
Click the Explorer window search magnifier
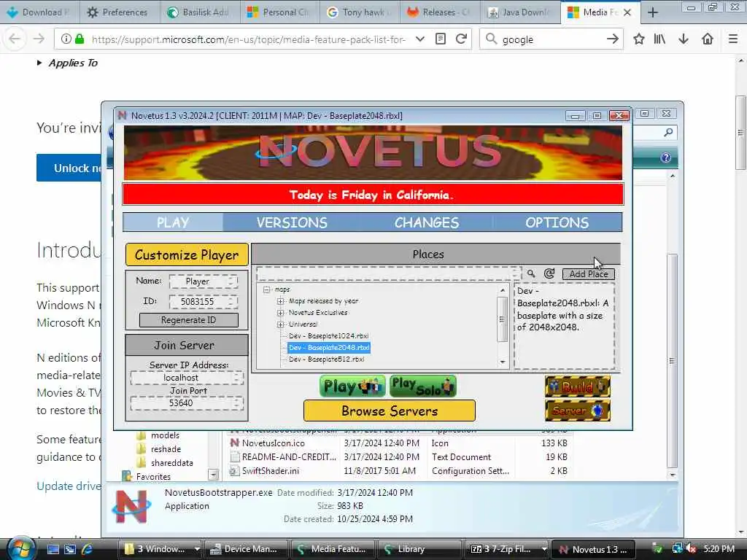(x=668, y=133)
